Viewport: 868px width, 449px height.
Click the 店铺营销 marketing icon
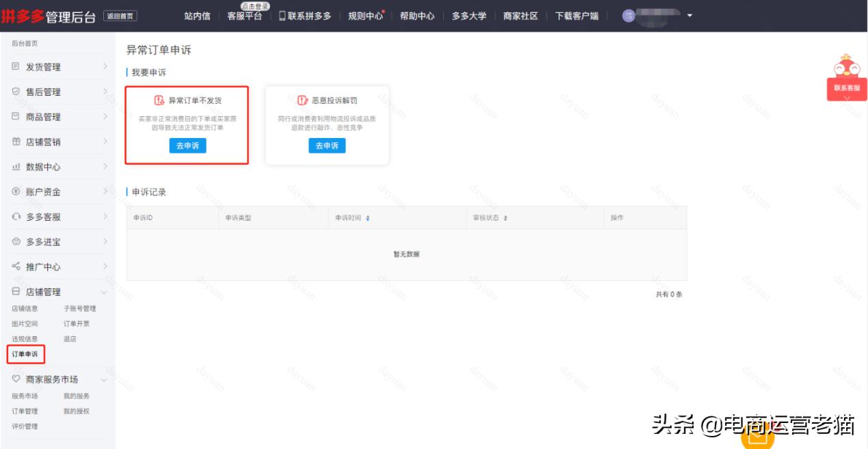pos(15,141)
